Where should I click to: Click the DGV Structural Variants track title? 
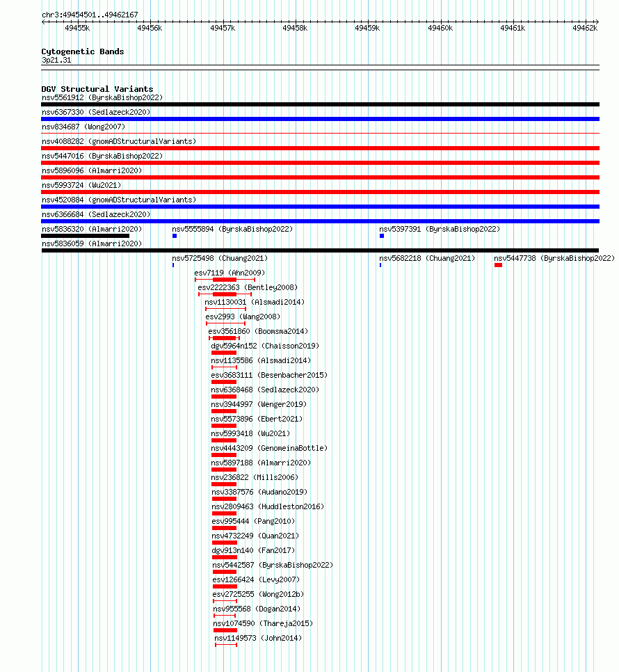point(97,89)
